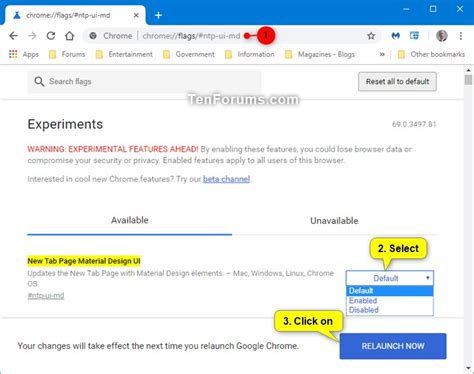Viewport: 474px width, 374px height.
Task: Choose Disabled in the dropdown list
Action: pos(390,310)
